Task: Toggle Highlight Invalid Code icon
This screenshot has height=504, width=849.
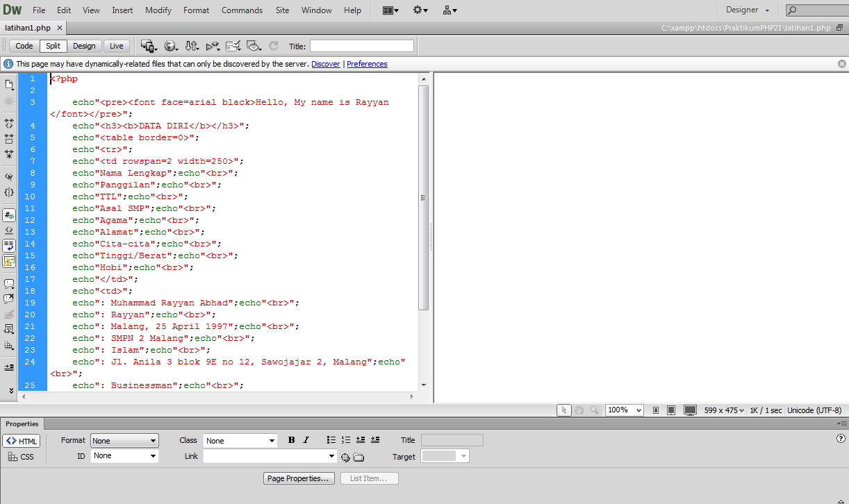Action: point(9,230)
